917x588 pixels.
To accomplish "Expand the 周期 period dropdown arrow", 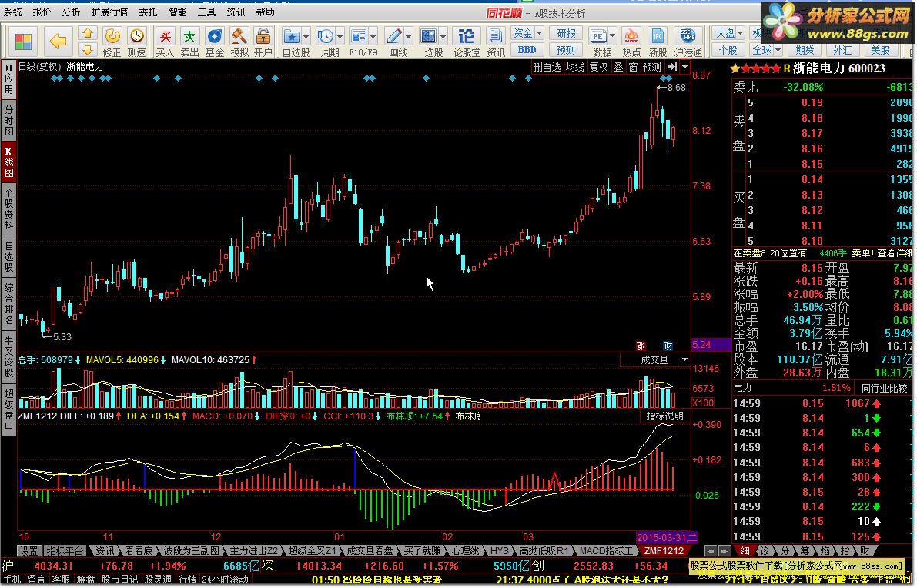I will pos(340,37).
